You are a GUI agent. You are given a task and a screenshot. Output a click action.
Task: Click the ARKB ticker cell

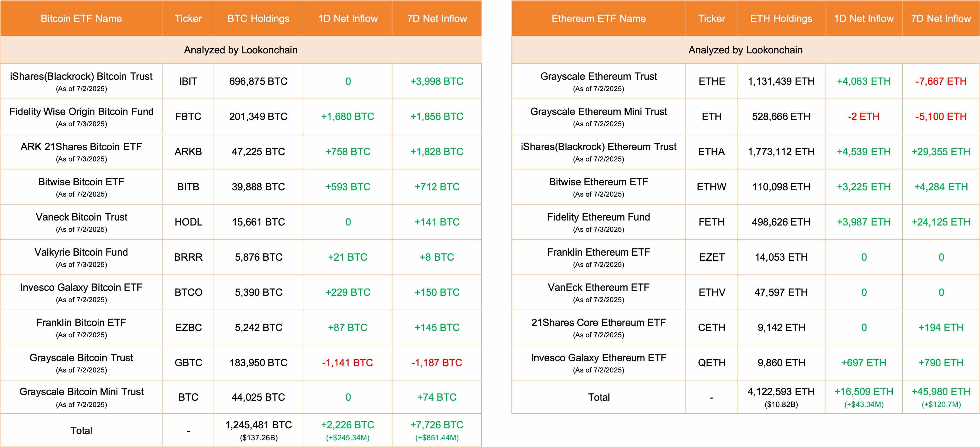coord(188,152)
